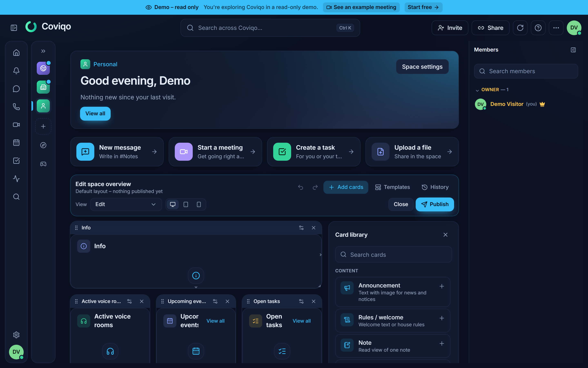Open the Templates tab

[392, 187]
